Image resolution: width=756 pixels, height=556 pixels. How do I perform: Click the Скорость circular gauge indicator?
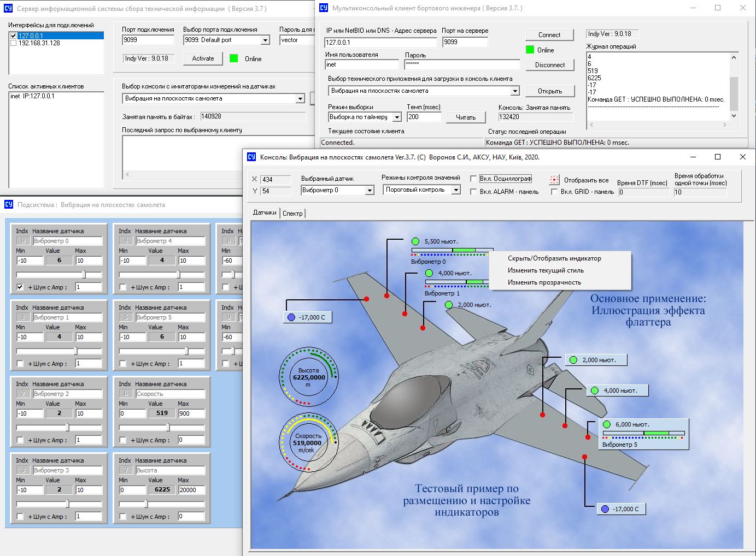(x=309, y=442)
